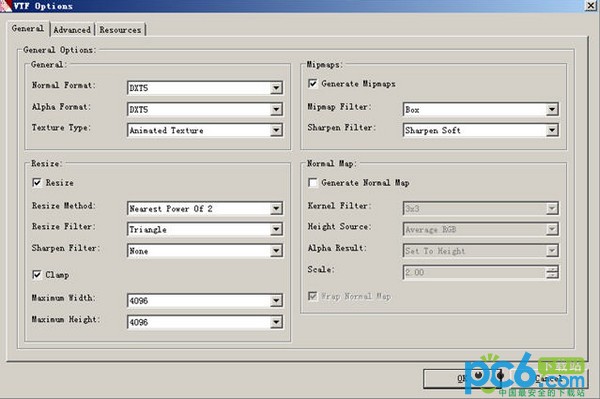Open the Maximum Width dropdown
This screenshot has height=399, width=600.
pos(205,301)
